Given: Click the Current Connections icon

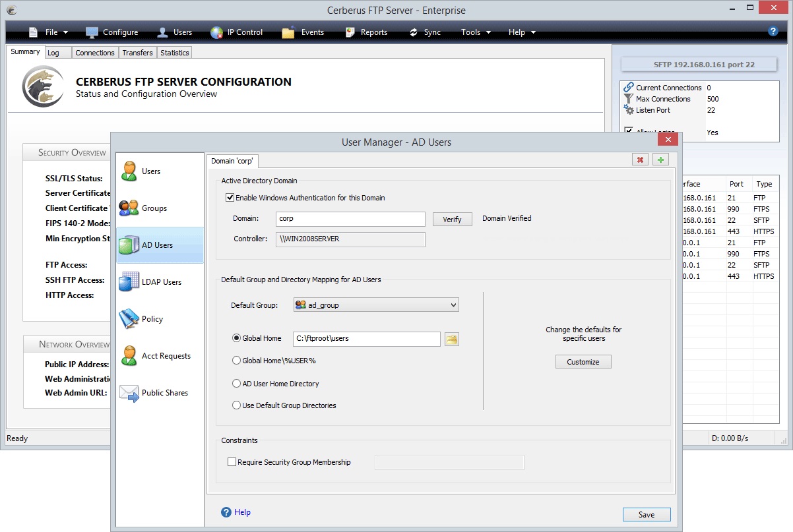Looking at the screenshot, I should (629, 88).
